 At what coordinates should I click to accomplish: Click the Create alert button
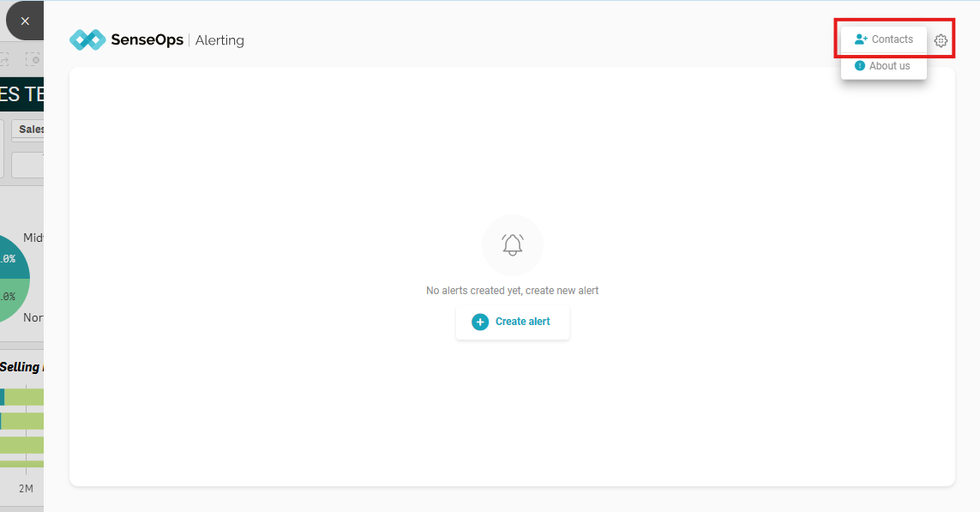point(513,322)
